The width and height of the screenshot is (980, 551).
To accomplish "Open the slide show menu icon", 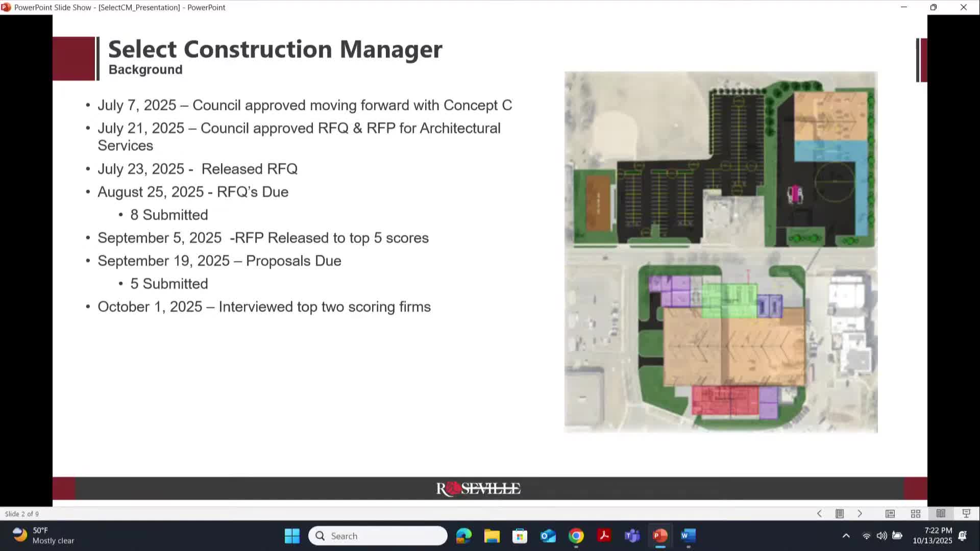I will [840, 514].
